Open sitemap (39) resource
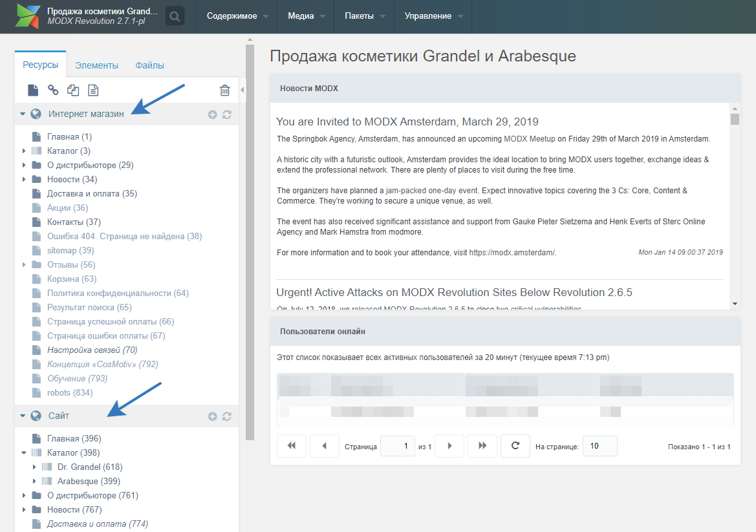Image resolution: width=756 pixels, height=532 pixels. coord(70,250)
